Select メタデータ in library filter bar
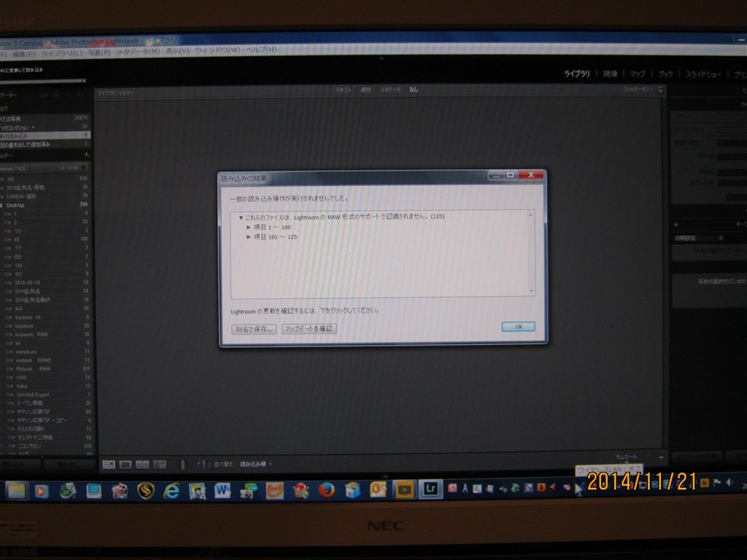The height and width of the screenshot is (560, 747). tap(391, 90)
